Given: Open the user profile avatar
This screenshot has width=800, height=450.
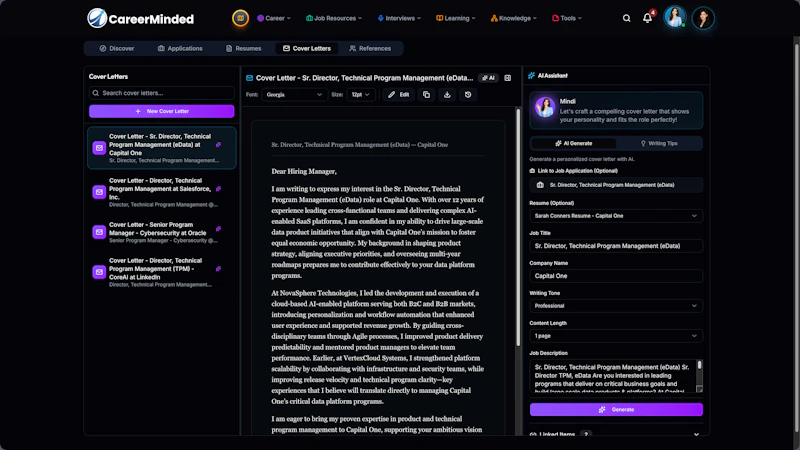Looking at the screenshot, I should tap(703, 18).
